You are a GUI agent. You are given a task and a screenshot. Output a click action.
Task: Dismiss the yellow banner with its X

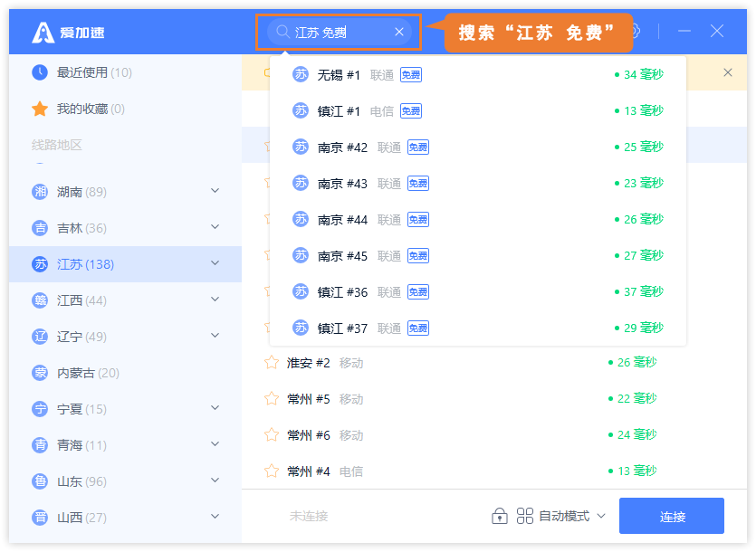tap(728, 72)
